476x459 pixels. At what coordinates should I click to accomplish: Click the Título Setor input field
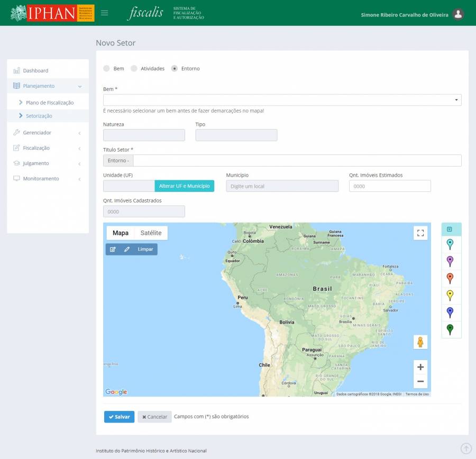point(297,161)
